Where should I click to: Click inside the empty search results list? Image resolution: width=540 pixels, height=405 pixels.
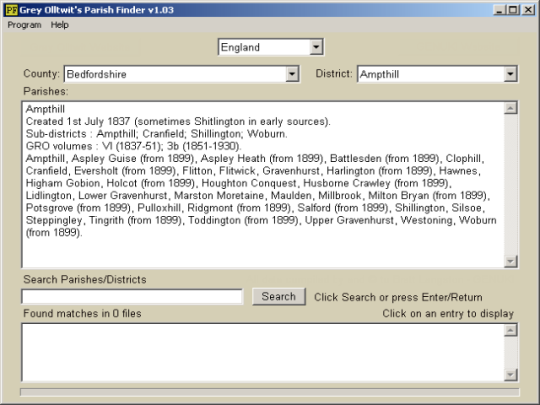[263, 352]
